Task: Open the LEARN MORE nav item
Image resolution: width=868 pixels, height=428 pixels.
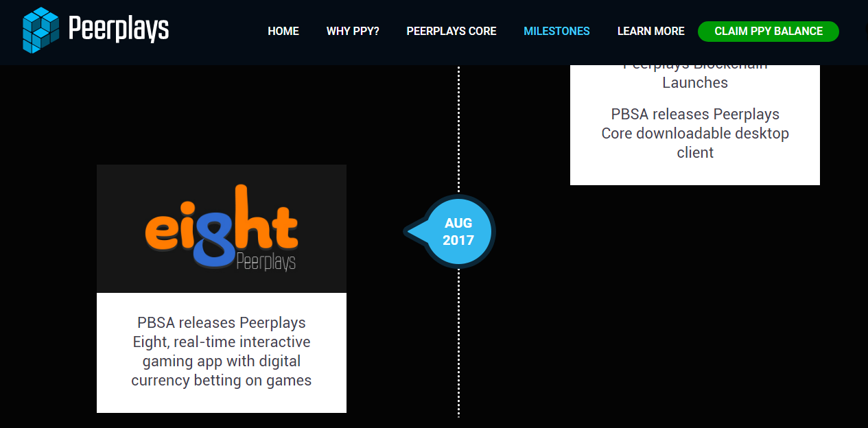Action: click(x=651, y=32)
